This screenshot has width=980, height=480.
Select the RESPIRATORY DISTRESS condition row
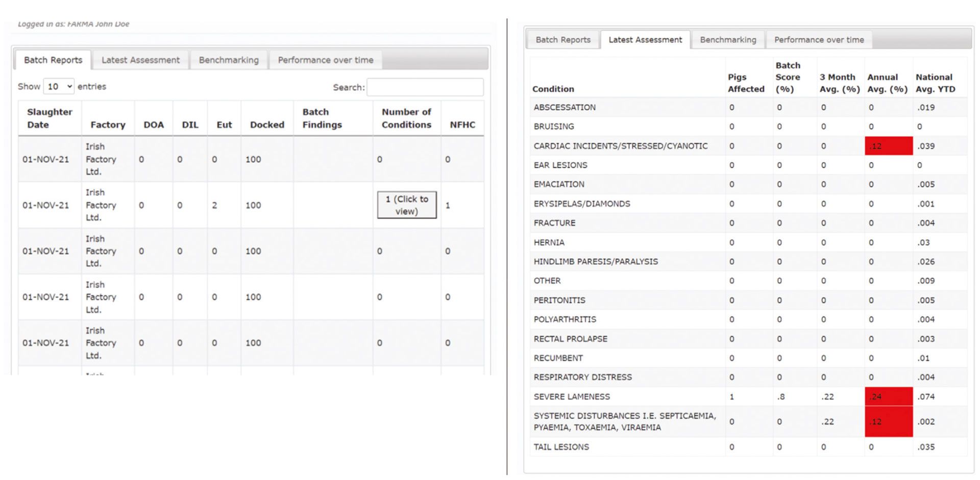pyautogui.click(x=748, y=377)
